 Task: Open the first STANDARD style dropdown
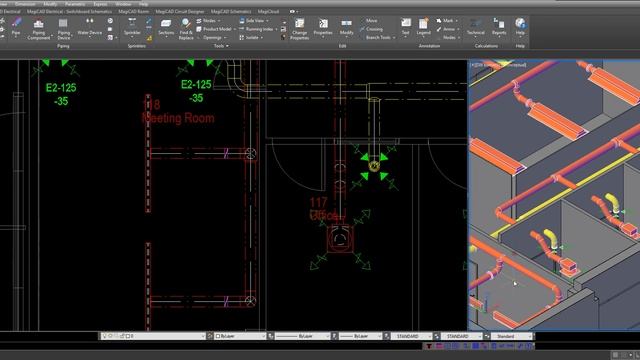pyautogui.click(x=411, y=336)
